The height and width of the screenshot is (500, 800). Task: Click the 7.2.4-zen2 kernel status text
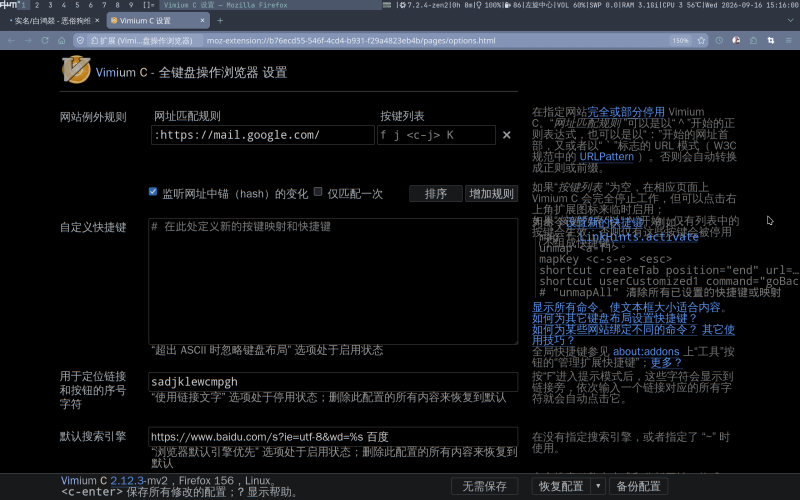coord(429,5)
